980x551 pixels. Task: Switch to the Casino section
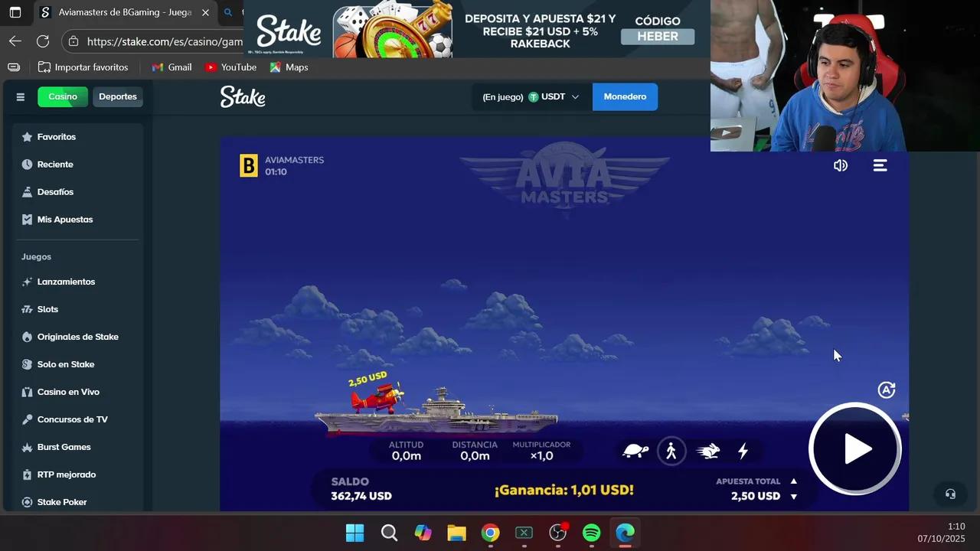click(x=63, y=97)
